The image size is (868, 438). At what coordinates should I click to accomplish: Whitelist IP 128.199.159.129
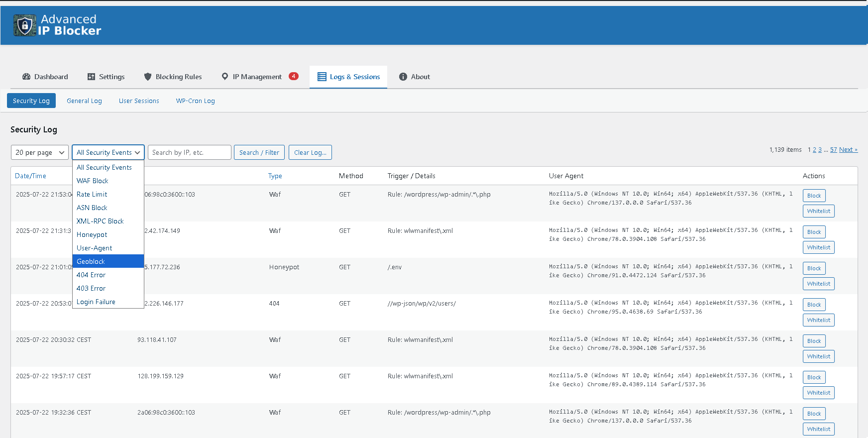(819, 393)
